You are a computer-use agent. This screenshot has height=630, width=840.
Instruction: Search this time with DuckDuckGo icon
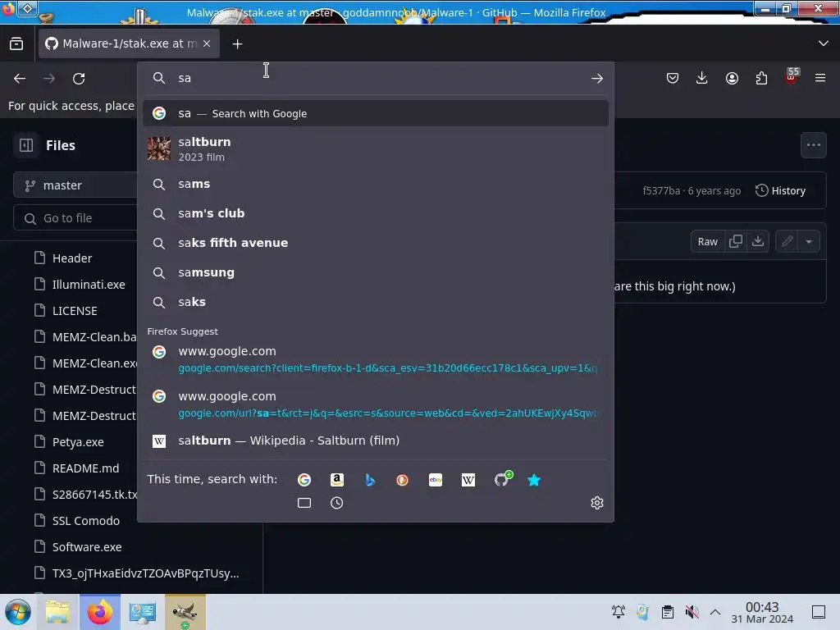(x=402, y=479)
